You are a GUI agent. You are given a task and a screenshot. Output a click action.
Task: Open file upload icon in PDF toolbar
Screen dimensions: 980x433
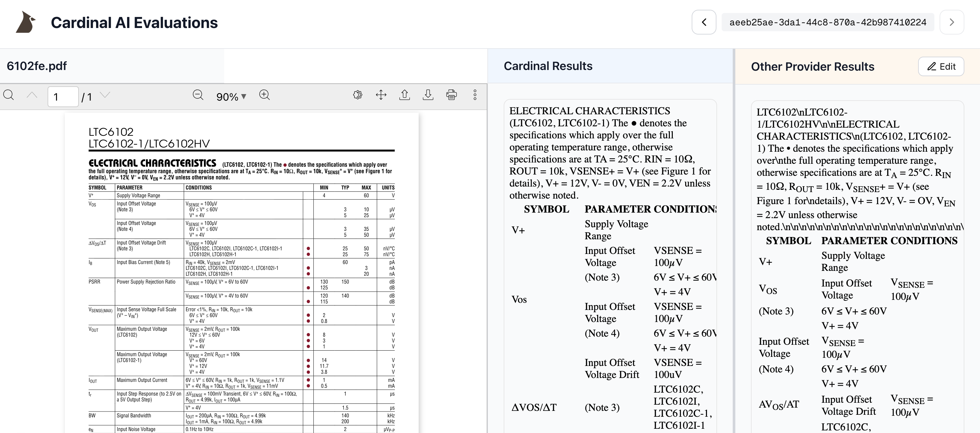coord(404,95)
